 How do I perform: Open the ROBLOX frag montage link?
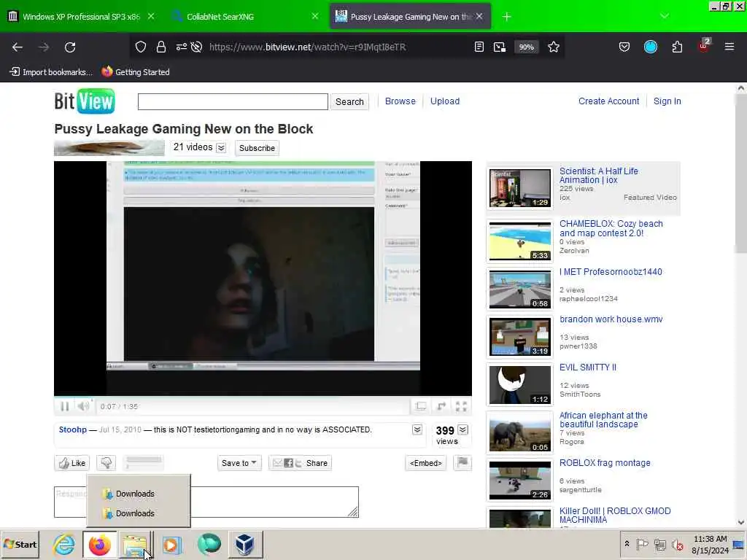tap(605, 463)
